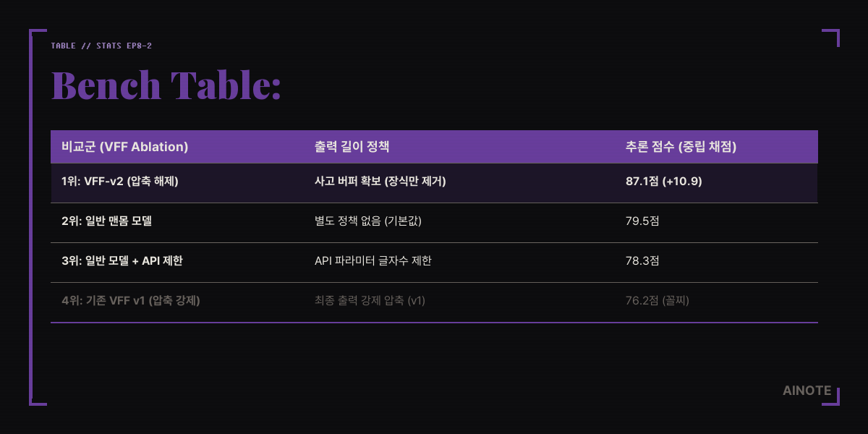
Task: Click the 사고 버퍼 확보 (장식만 제거) cell
Action: click(380, 182)
